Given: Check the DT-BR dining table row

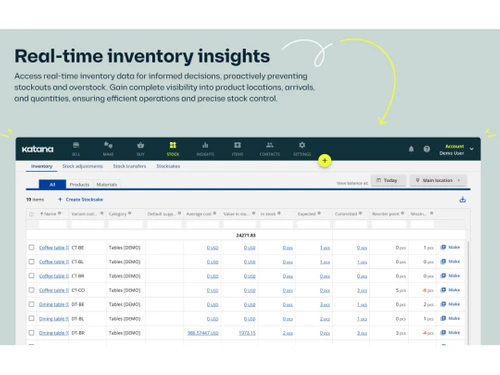Looking at the screenshot, I should coord(31,333).
